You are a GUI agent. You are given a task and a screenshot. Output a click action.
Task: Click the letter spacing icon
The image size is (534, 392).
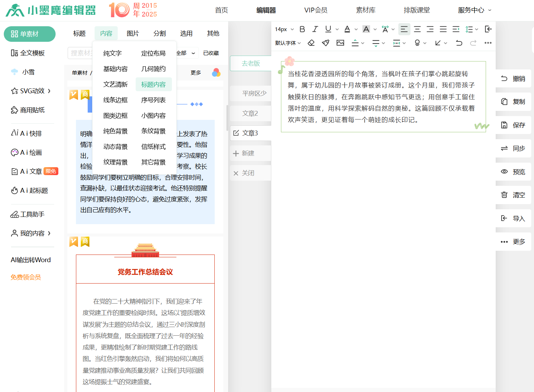(385, 29)
